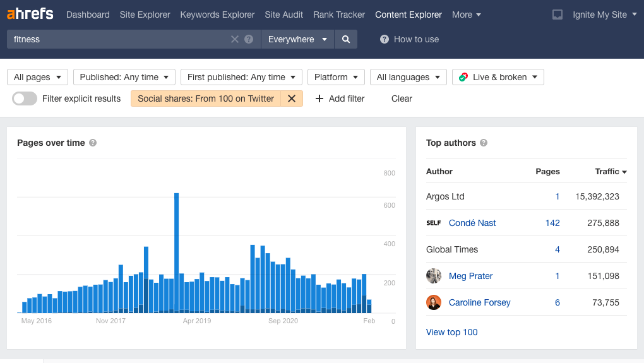Select Content Explorer tab
This screenshot has height=363, width=644.
coord(408,15)
